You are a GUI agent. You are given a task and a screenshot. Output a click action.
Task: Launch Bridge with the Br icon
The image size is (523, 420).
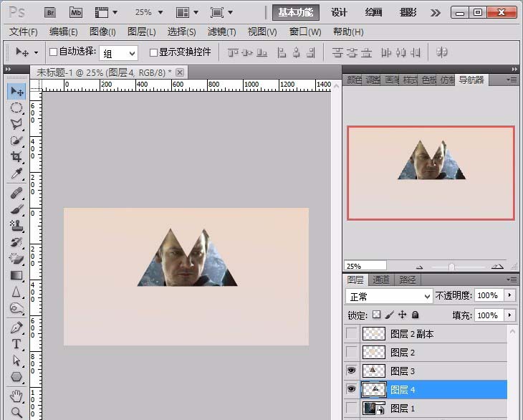pos(50,12)
